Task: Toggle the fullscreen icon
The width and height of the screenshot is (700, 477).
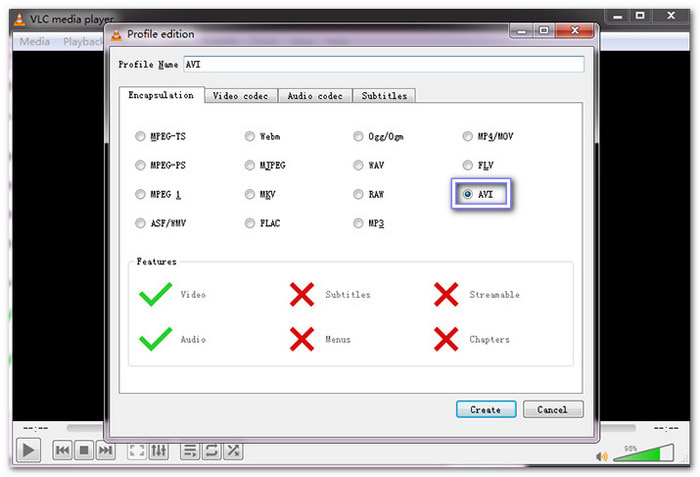Action: coord(137,451)
